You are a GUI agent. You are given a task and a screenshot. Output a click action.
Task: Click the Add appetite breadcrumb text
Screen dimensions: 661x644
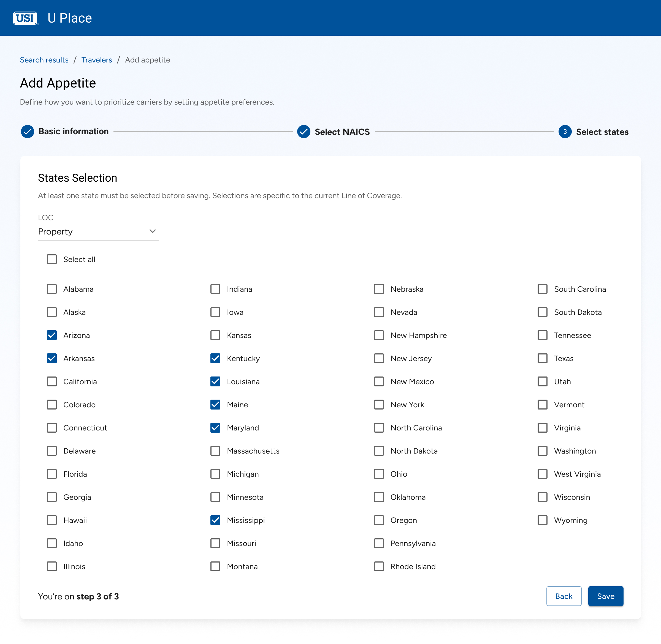point(148,60)
